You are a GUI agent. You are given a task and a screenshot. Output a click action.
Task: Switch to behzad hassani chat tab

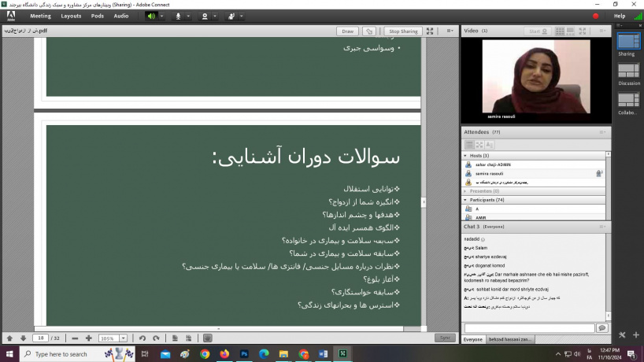pyautogui.click(x=510, y=339)
